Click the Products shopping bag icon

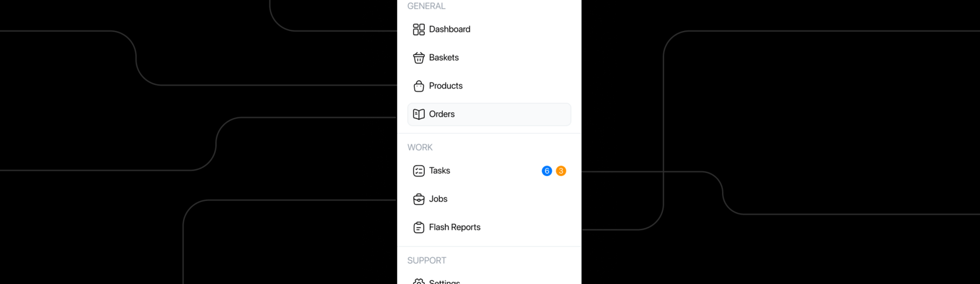pos(419,86)
